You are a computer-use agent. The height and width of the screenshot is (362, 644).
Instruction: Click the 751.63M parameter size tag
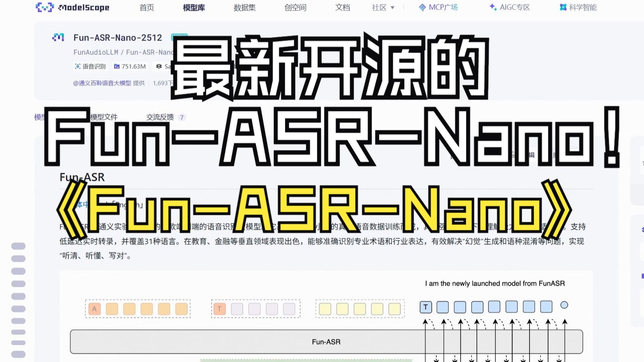point(130,67)
